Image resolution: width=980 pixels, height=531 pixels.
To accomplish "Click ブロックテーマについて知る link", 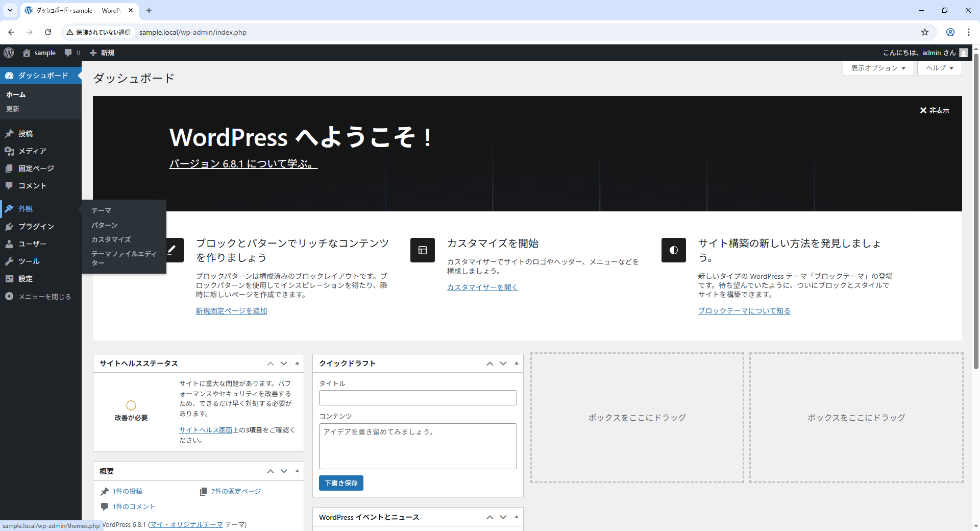I will tap(744, 311).
